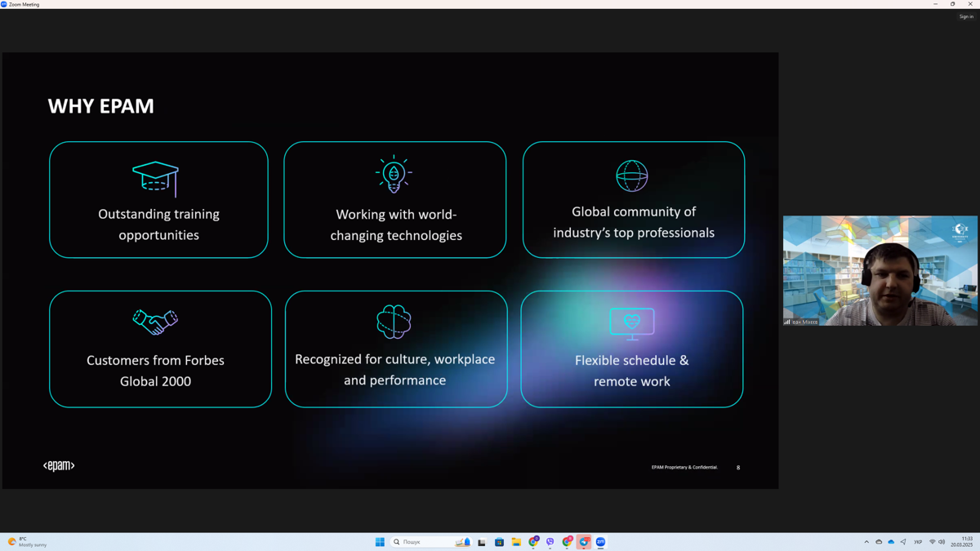Screen dimensions: 980x551
Task: Click the WHY EPAM slide title
Action: [x=101, y=106]
